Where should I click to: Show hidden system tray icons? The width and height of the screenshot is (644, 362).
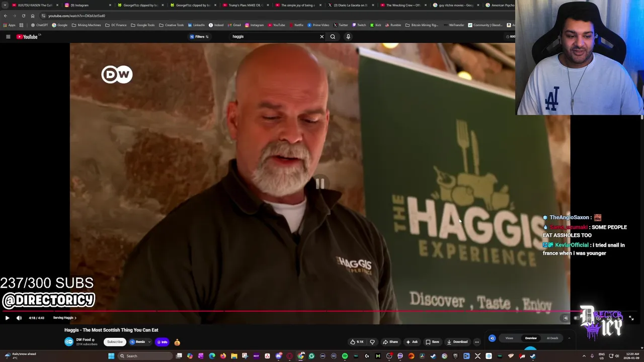(584, 356)
